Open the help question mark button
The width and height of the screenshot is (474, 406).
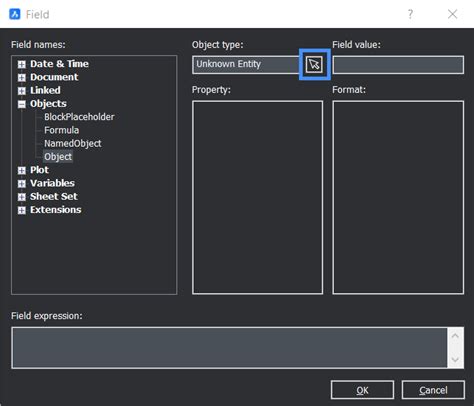410,14
